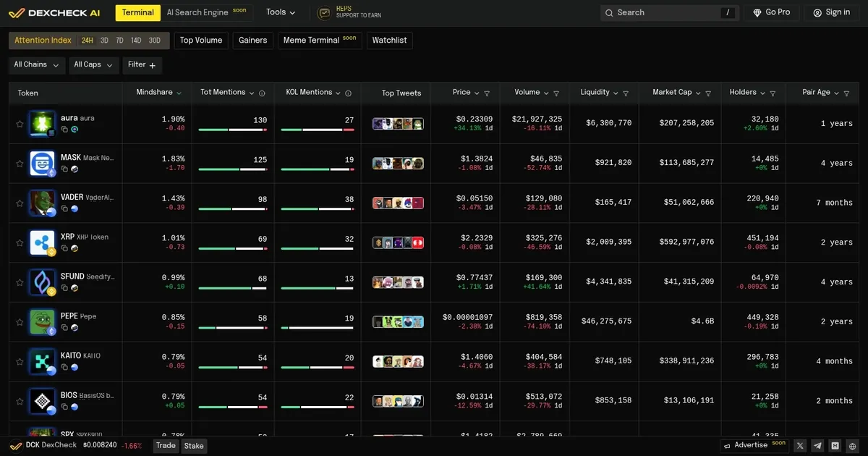This screenshot has height=456, width=868.
Task: Click the Filter plus button
Action: pos(142,65)
